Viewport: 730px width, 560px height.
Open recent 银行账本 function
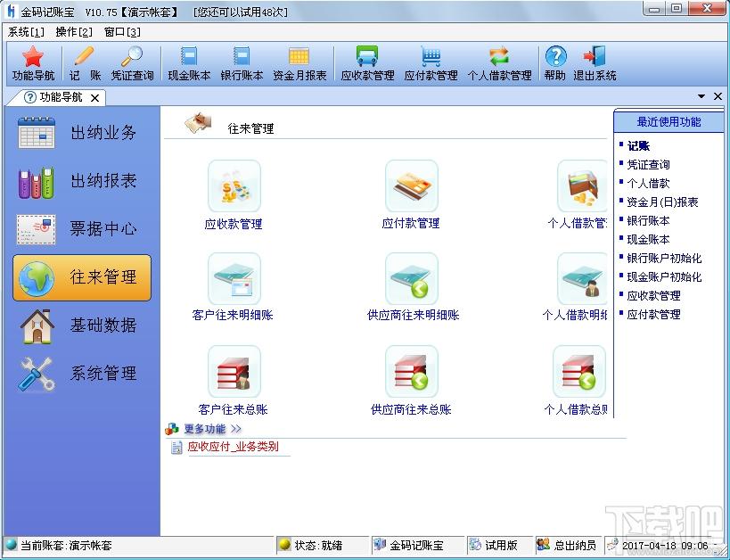click(649, 220)
